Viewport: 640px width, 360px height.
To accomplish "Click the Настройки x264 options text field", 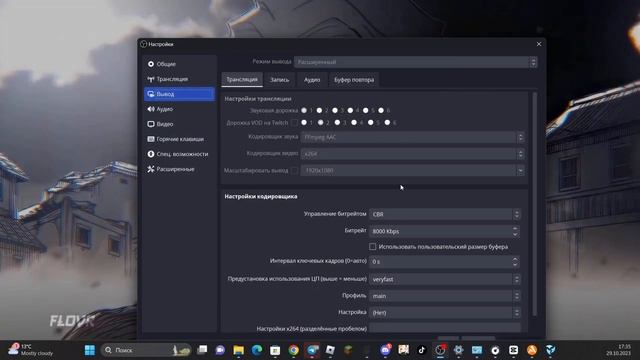I will (445, 328).
